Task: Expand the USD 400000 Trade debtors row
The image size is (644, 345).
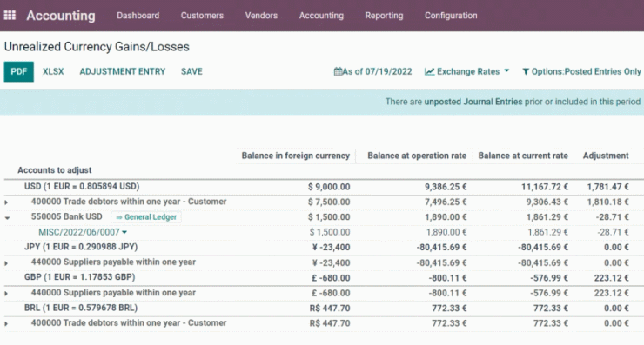Action: point(6,202)
